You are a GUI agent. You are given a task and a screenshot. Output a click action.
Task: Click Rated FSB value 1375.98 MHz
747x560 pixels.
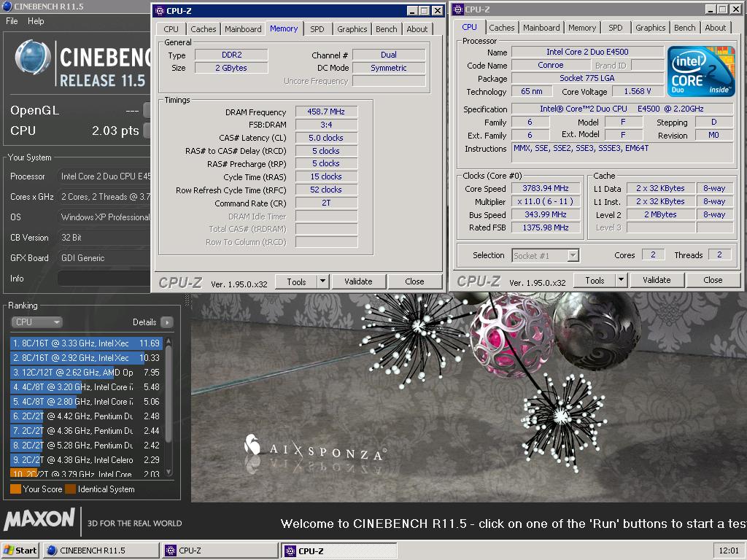[546, 227]
